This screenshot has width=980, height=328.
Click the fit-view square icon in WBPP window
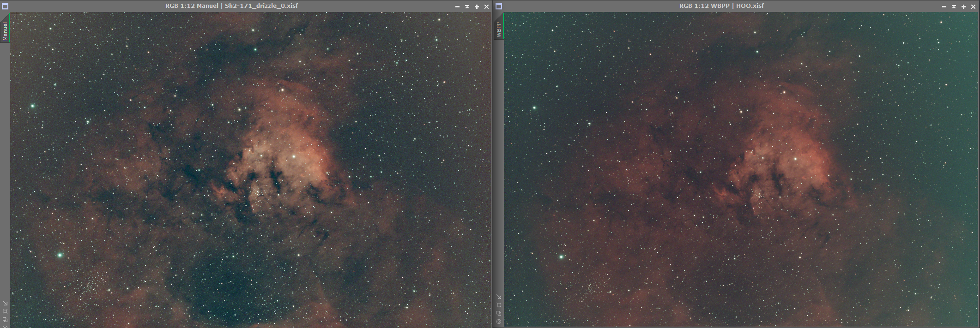(499, 305)
